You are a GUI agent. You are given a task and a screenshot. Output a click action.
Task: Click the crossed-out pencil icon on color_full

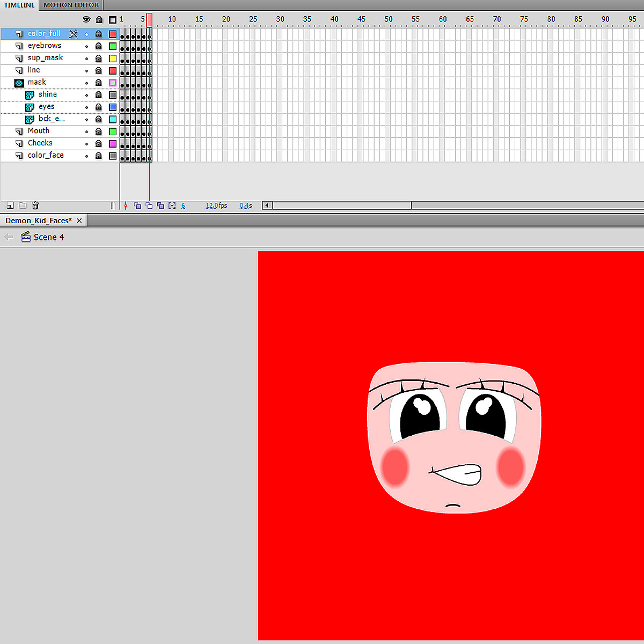pos(74,34)
